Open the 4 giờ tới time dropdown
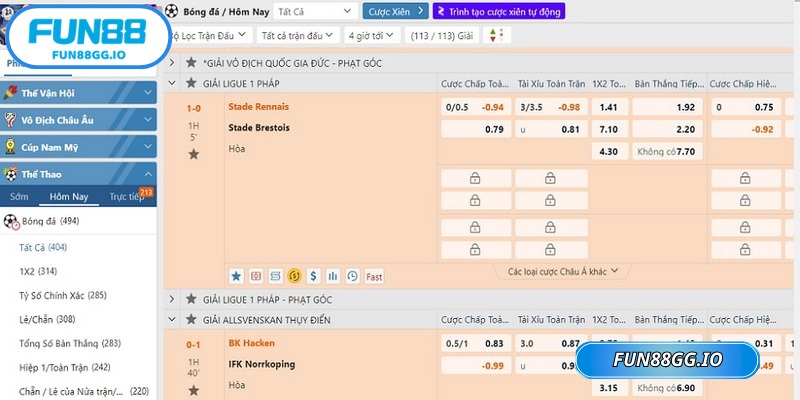The width and height of the screenshot is (800, 400). point(372,35)
